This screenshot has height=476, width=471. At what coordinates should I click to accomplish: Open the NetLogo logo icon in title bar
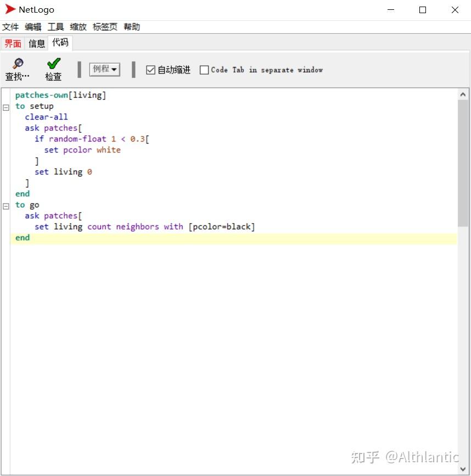point(9,9)
